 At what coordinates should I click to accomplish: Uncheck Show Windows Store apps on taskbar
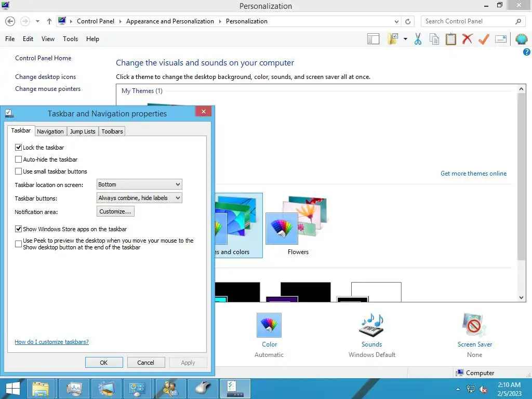[x=18, y=229]
